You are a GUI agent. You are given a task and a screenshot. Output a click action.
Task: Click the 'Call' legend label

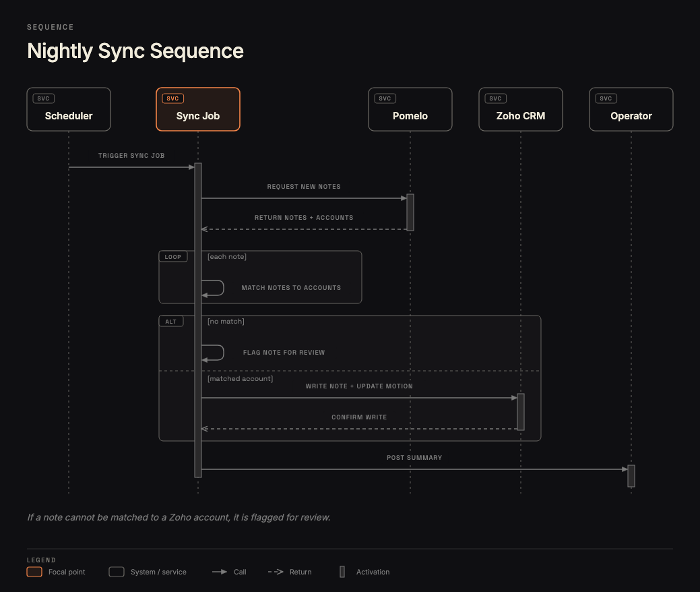(240, 572)
